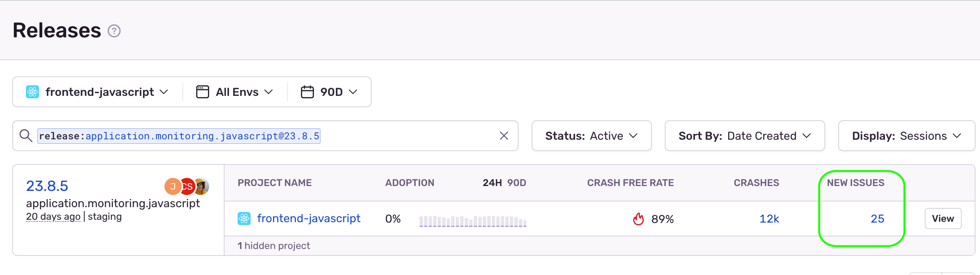Click the flame icon next to 89%
Screen dimensions: 980x275
pyautogui.click(x=638, y=219)
